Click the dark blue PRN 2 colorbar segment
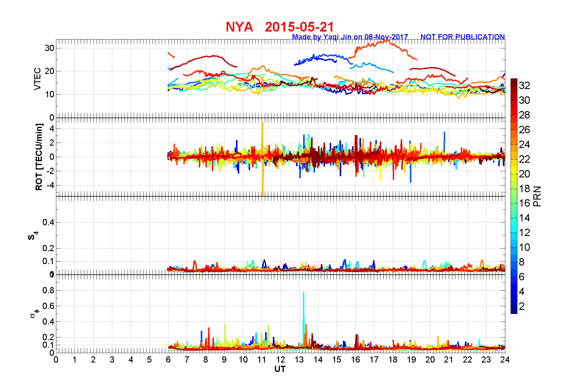Image resolution: width=561 pixels, height=392 pixels. [514, 303]
